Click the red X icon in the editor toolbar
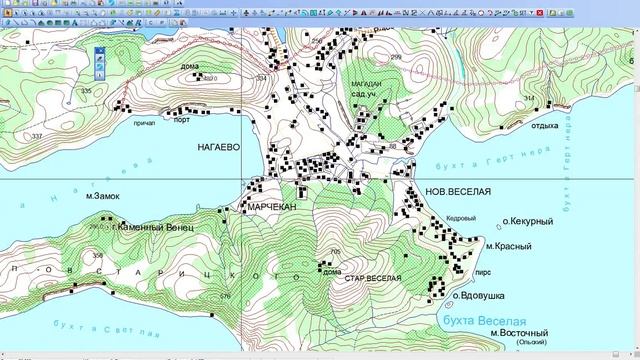Image resolution: width=640 pixels, height=360 pixels. [x=540, y=13]
